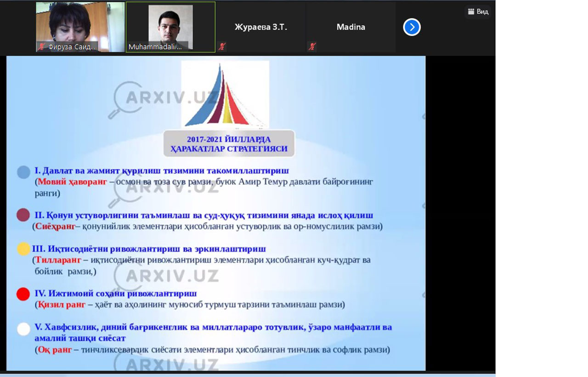The width and height of the screenshot is (588, 377).
Task: Select the Madina participant tile
Action: point(351,27)
